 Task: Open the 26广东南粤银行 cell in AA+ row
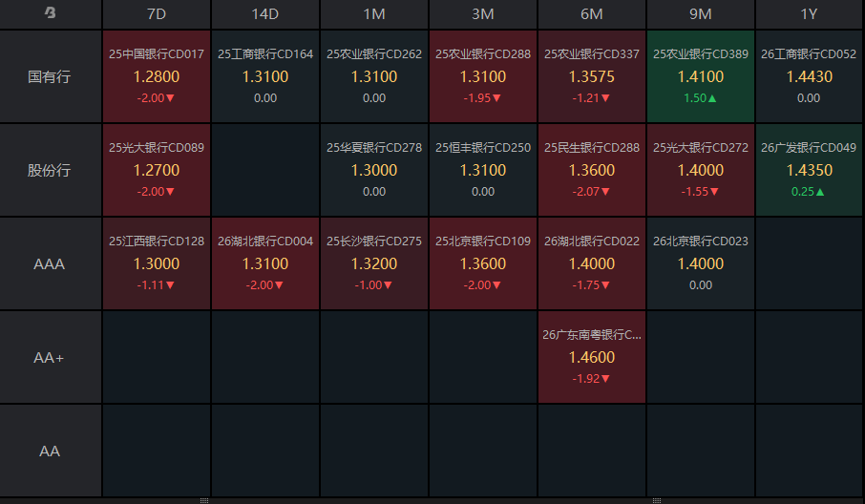[591, 358]
